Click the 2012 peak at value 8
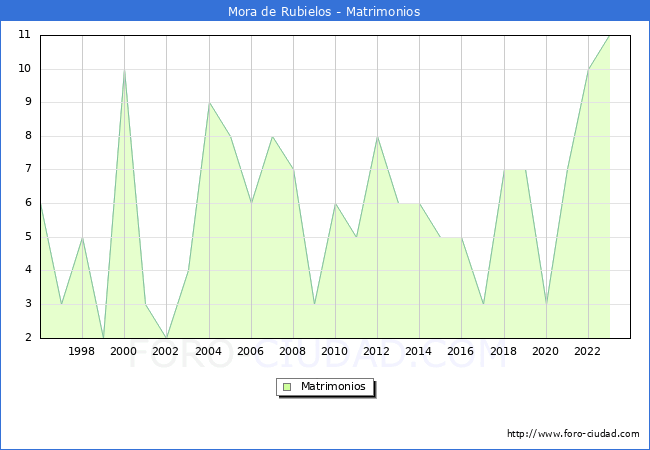 (377, 136)
